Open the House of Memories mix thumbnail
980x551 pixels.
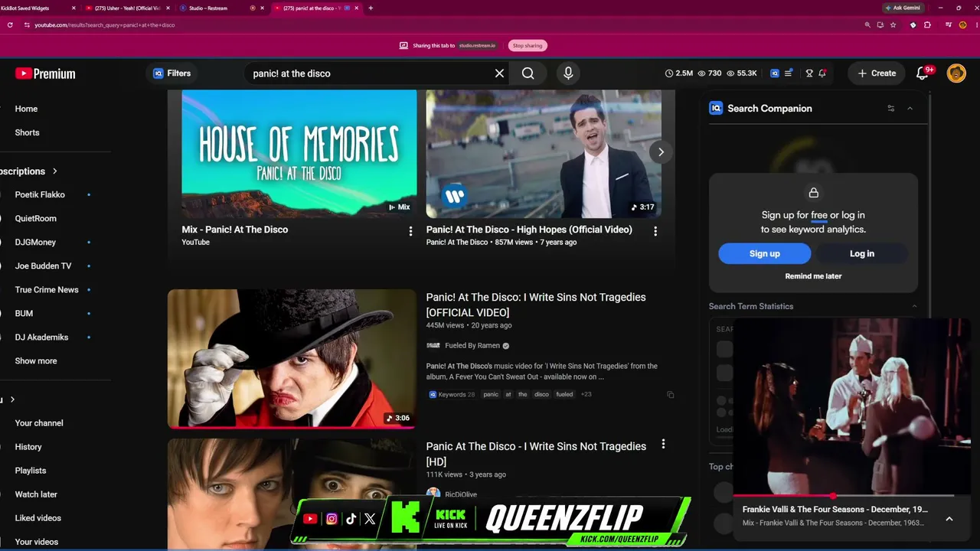[x=299, y=154]
